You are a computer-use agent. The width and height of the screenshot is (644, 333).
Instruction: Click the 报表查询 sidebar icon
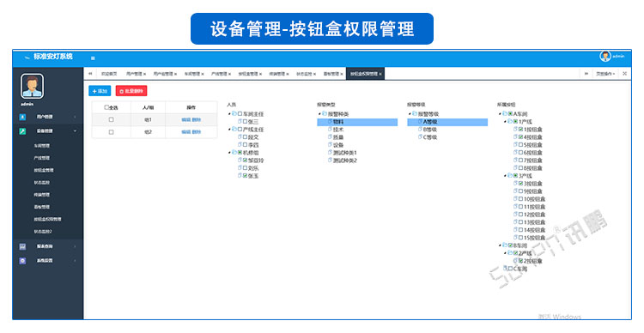(22, 246)
